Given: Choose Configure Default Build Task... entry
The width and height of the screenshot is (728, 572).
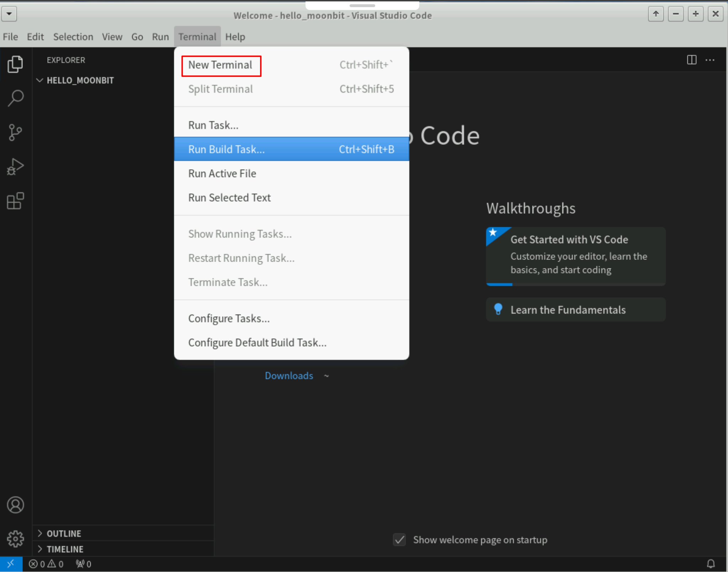Looking at the screenshot, I should click(x=257, y=343).
